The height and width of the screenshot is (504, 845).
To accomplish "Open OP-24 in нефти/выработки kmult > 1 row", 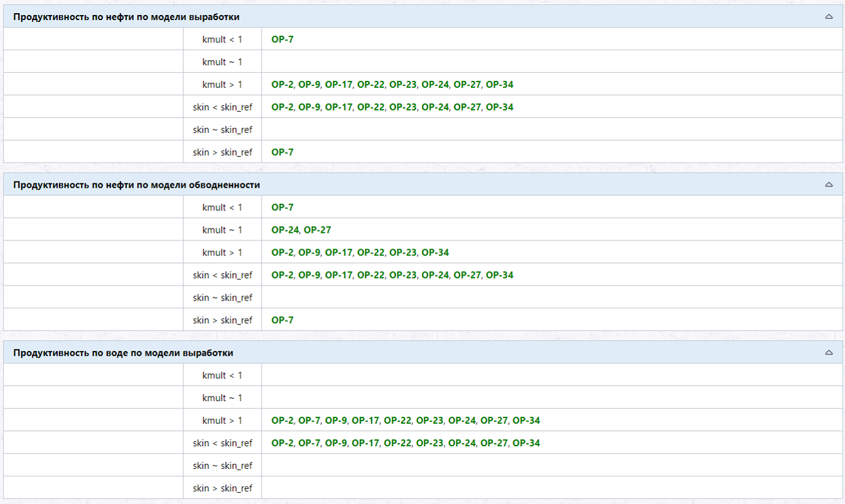I will tap(435, 84).
